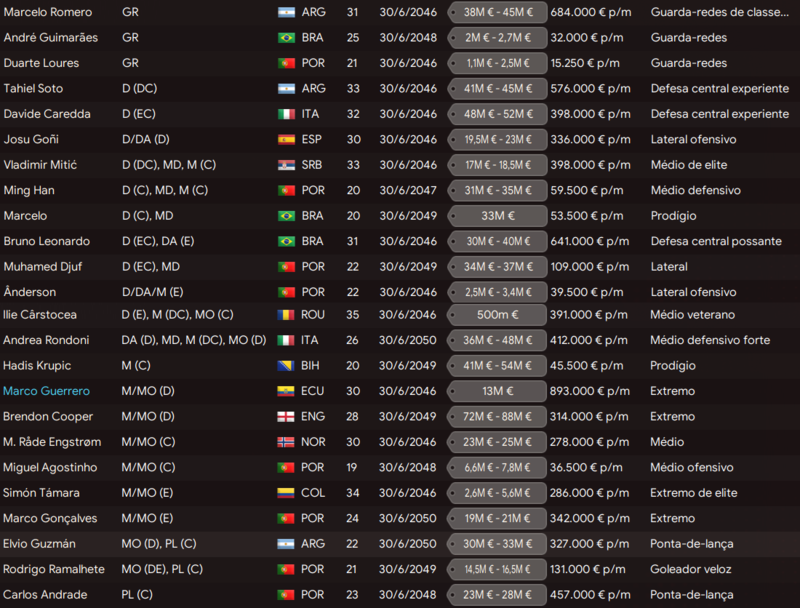The height and width of the screenshot is (608, 800).
Task: Open player Hadis Krupic
Action: point(37,366)
